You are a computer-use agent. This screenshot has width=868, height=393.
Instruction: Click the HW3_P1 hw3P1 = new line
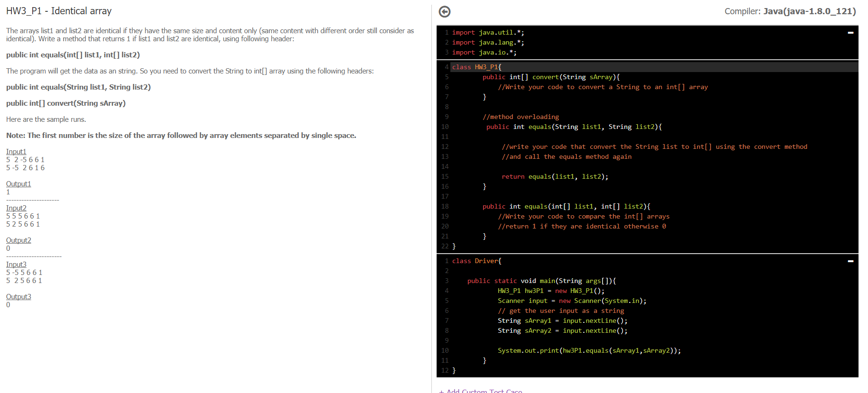[551, 291]
